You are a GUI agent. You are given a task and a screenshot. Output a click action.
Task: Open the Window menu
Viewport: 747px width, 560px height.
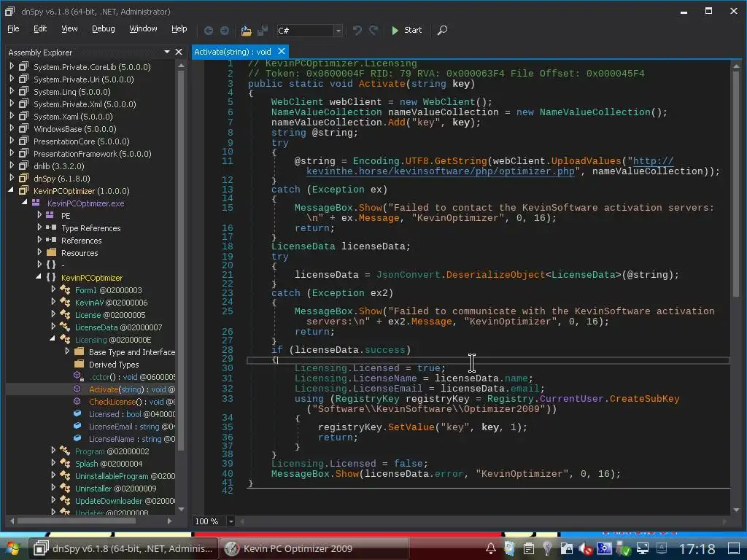[x=143, y=28]
